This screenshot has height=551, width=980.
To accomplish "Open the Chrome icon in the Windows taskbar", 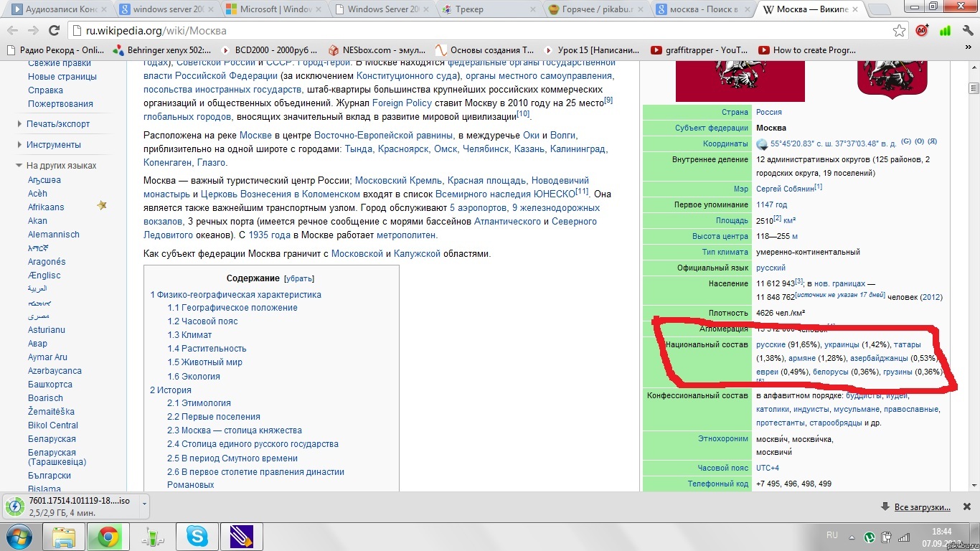I will tap(109, 536).
